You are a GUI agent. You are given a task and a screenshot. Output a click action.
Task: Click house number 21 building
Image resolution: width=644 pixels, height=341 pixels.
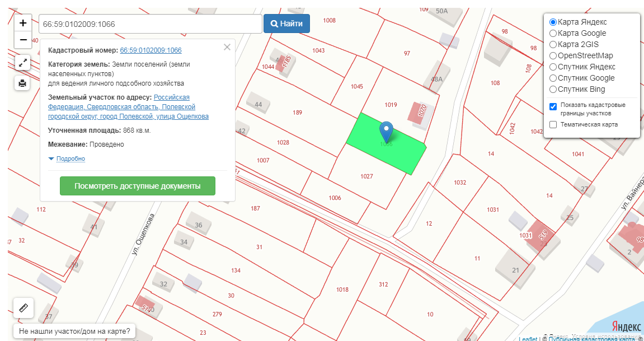[515, 270]
